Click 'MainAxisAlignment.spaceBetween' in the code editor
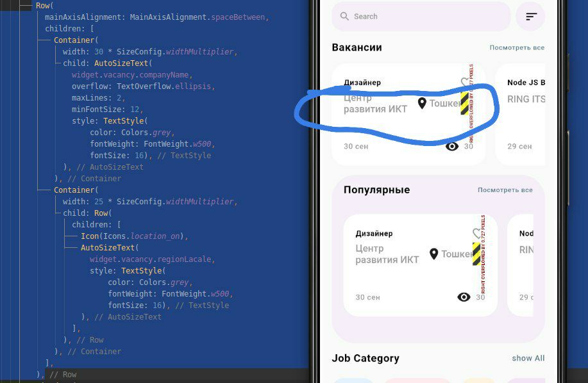 click(197, 17)
